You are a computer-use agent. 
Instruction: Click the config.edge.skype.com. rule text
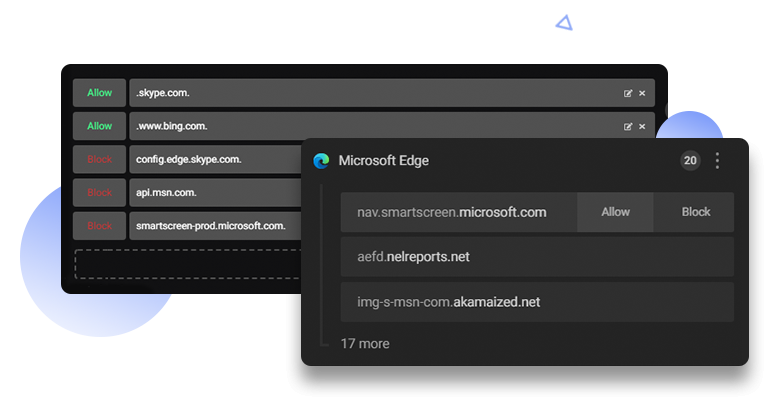(189, 159)
